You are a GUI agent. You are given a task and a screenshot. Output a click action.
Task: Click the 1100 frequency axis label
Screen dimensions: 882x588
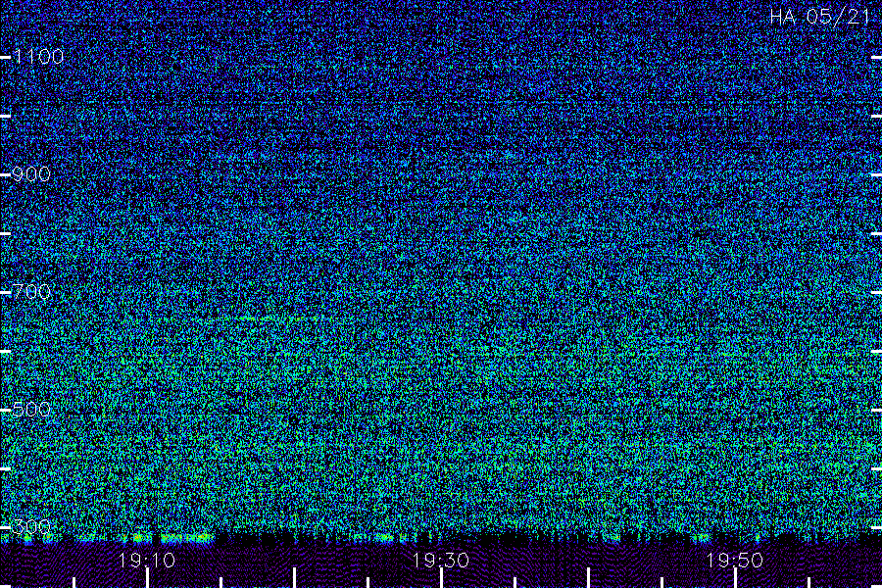(38, 57)
